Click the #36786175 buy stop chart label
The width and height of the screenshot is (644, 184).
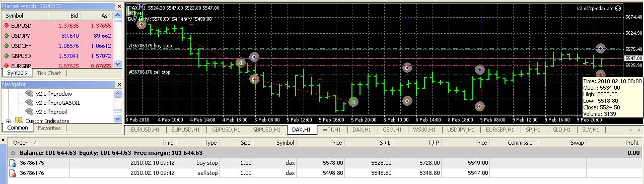click(x=150, y=46)
